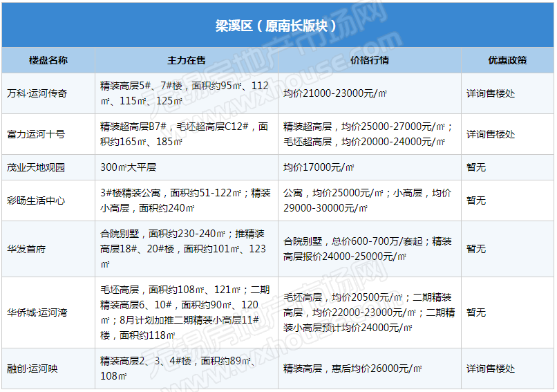Select the 茂业天地观园 property name
This screenshot has height=392, width=557.
(x=35, y=167)
